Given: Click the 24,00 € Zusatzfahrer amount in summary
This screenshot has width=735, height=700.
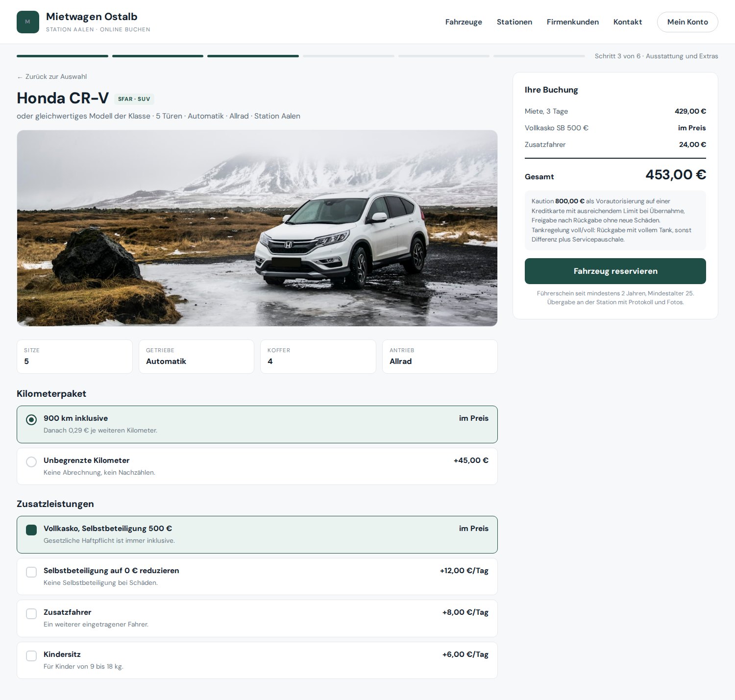Looking at the screenshot, I should (692, 145).
